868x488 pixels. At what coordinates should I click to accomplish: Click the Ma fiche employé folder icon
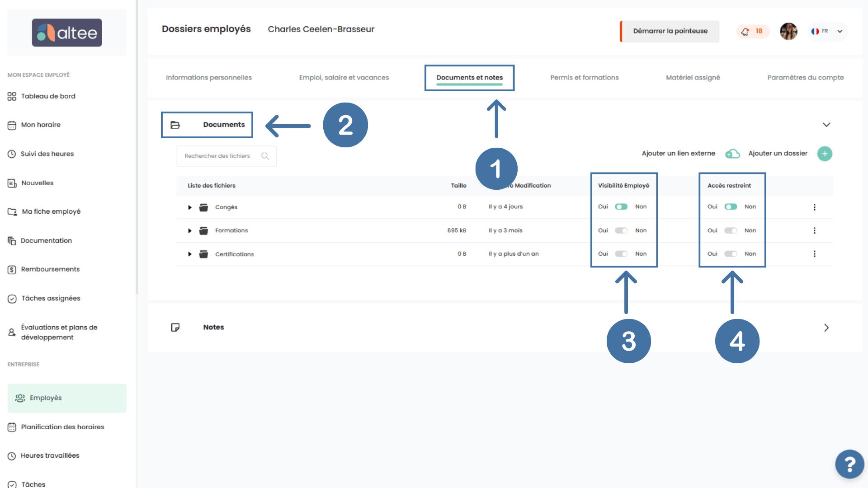point(12,211)
